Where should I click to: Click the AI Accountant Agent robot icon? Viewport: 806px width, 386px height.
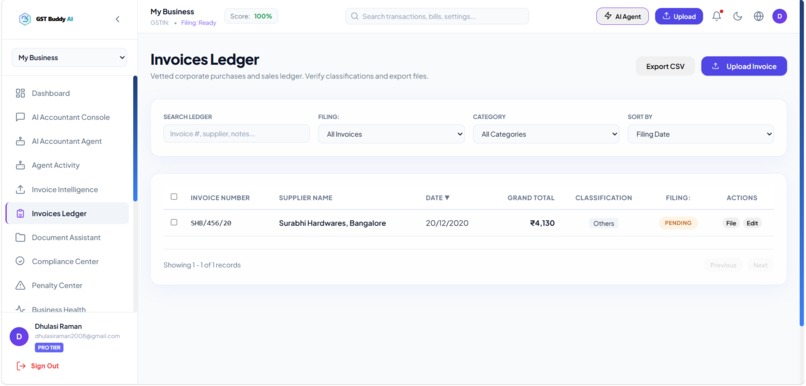(20, 141)
